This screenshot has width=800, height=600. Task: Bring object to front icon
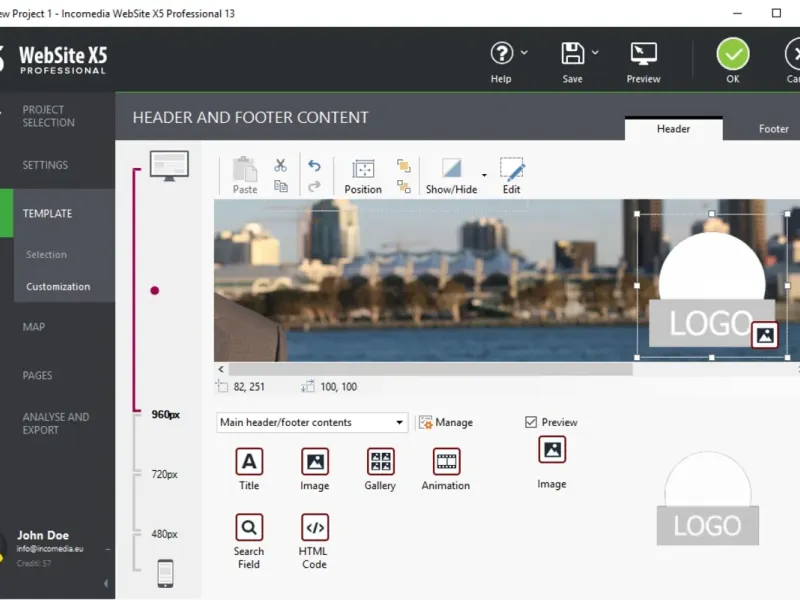(404, 166)
